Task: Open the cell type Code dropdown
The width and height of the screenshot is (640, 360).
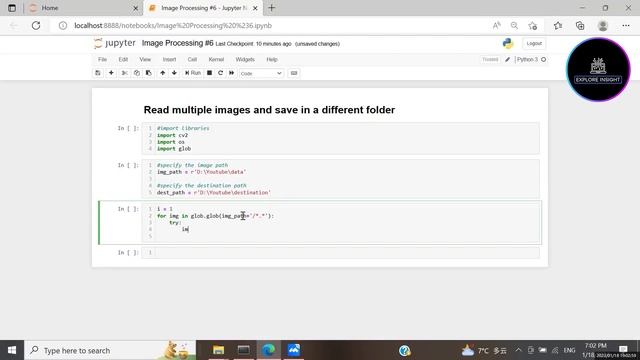Action: pos(261,73)
